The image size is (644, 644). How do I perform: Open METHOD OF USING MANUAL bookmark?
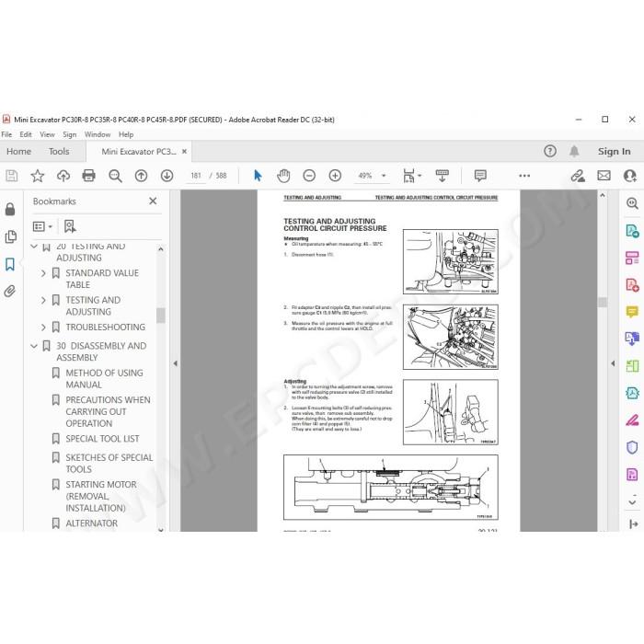coord(104,379)
